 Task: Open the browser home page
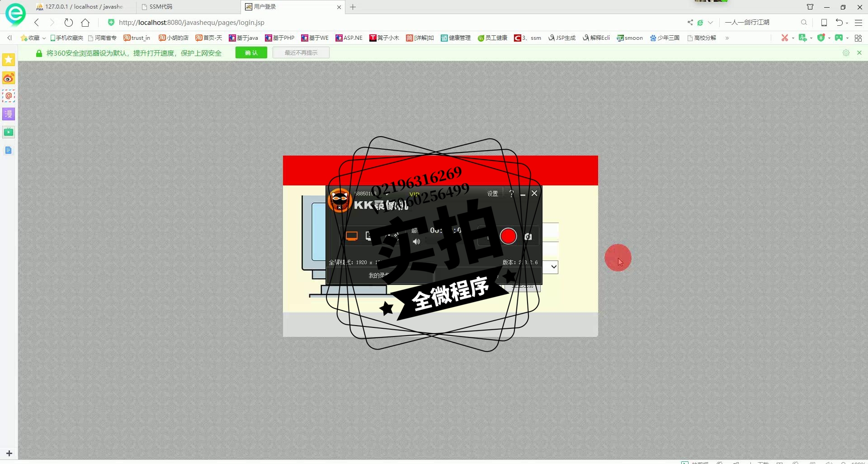(85, 22)
